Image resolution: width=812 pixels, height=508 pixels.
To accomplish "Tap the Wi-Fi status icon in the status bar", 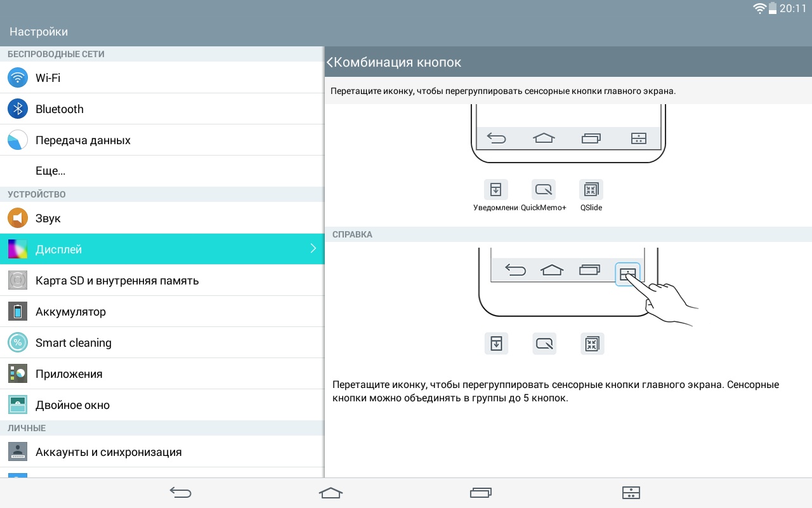I will coord(759,8).
